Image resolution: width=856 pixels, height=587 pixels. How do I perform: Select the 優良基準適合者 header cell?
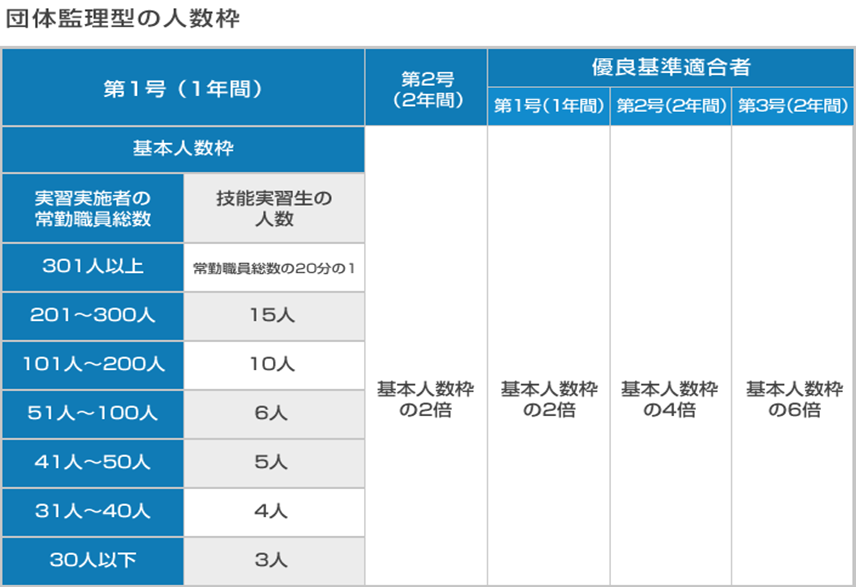pos(670,68)
